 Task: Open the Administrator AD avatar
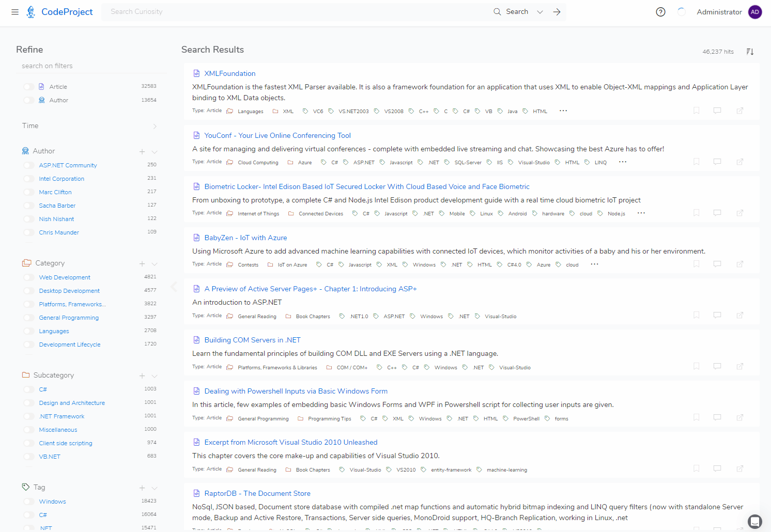click(x=755, y=12)
